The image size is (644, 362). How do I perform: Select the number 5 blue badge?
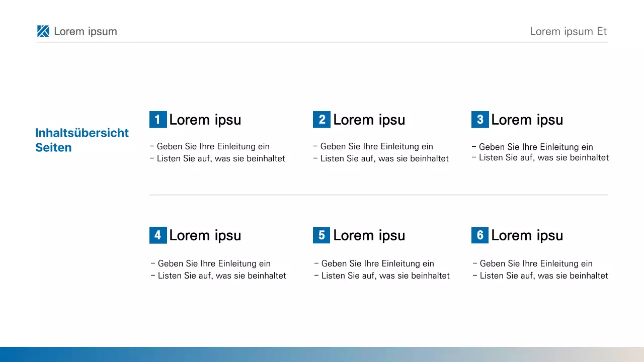tap(321, 235)
